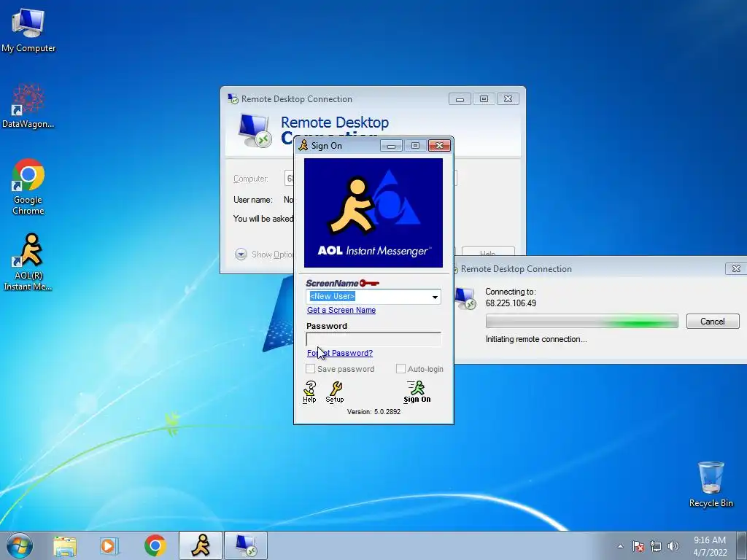Minimize the Sign On window
The width and height of the screenshot is (747, 560).
(x=391, y=145)
